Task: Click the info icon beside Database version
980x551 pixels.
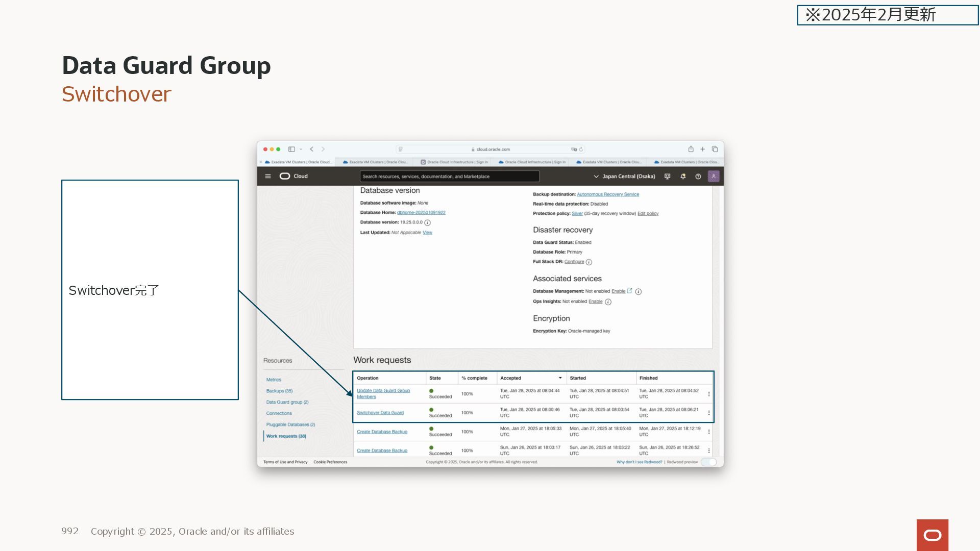Action: (x=428, y=223)
